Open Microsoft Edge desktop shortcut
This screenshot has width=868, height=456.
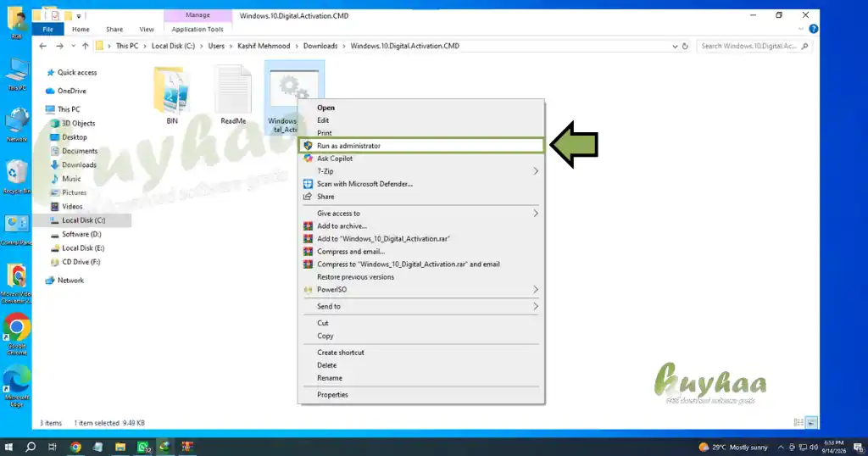point(17,386)
